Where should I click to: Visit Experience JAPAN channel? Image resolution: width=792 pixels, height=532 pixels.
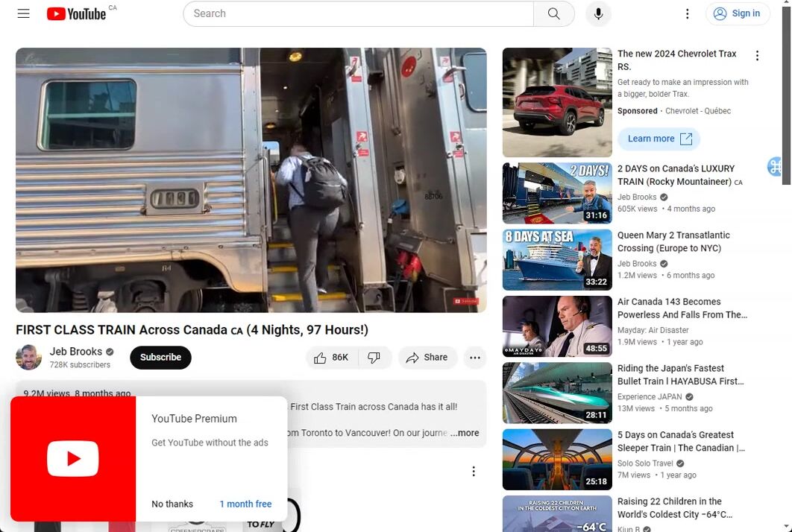tap(650, 396)
